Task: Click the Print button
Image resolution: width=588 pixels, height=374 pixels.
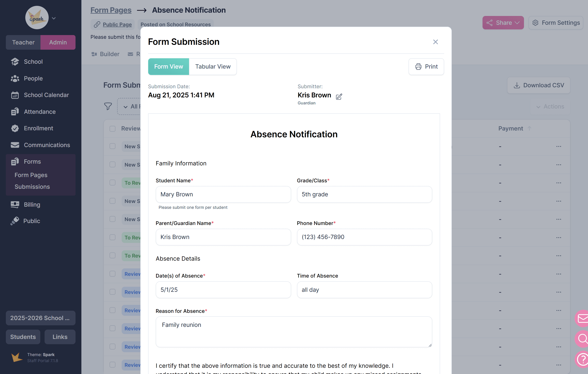Action: [426, 66]
